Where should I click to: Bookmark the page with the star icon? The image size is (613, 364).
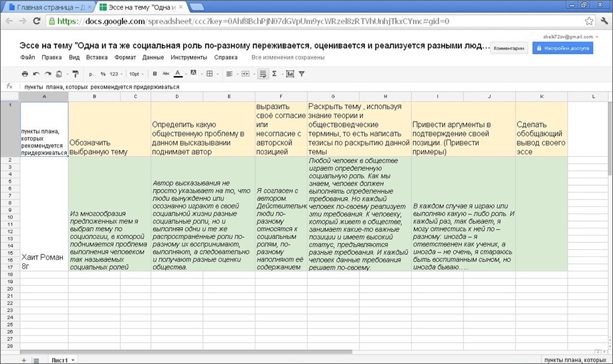click(x=588, y=21)
